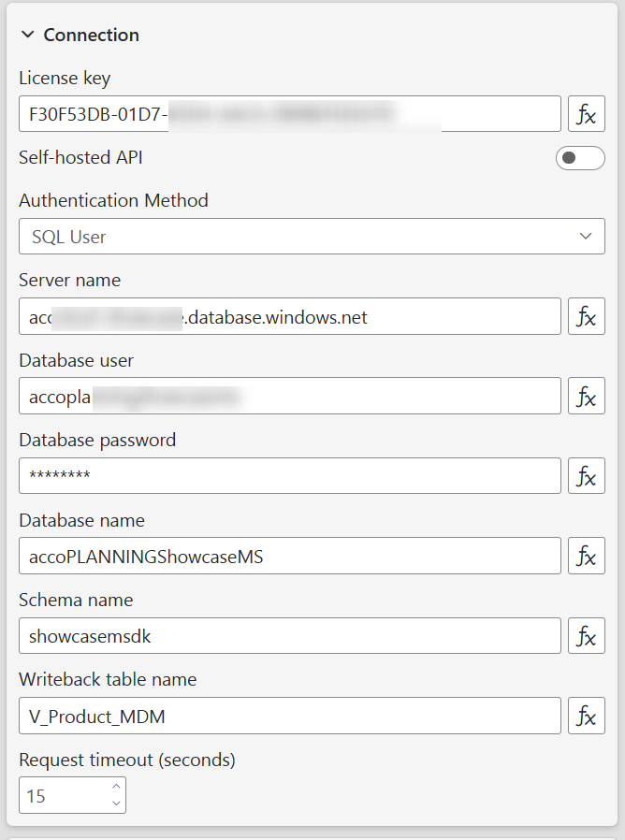Increase Request timeout with up arrow
The height and width of the screenshot is (840, 625).
(x=116, y=788)
